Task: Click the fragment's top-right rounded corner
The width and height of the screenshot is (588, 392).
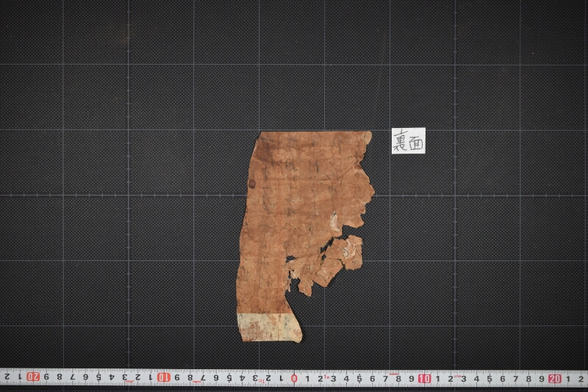Action: pyautogui.click(x=367, y=137)
